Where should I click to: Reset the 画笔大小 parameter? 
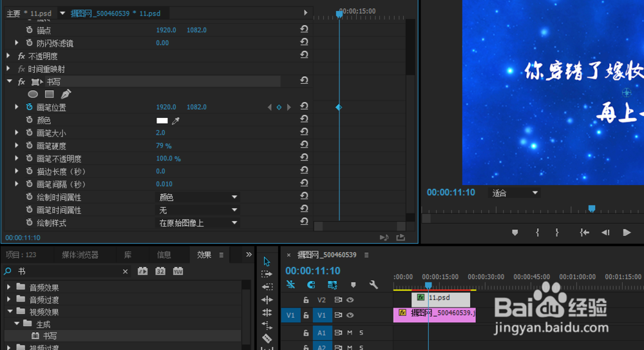[x=304, y=132]
